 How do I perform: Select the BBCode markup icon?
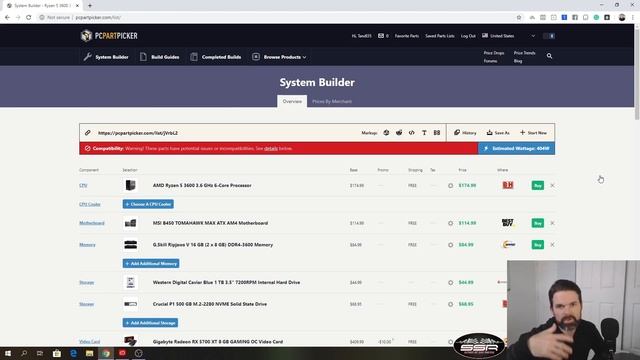[x=437, y=133]
